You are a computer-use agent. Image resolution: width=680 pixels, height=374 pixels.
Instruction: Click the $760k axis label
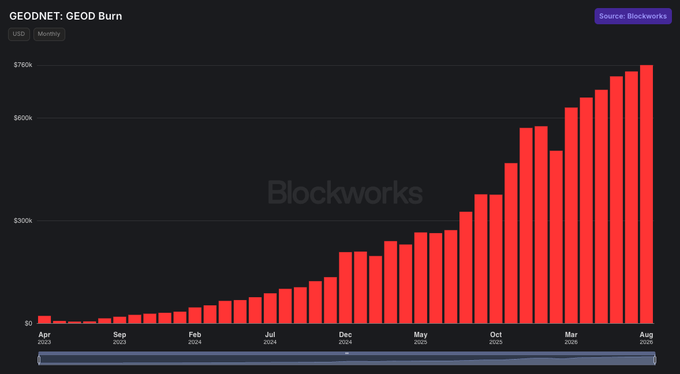(23, 65)
